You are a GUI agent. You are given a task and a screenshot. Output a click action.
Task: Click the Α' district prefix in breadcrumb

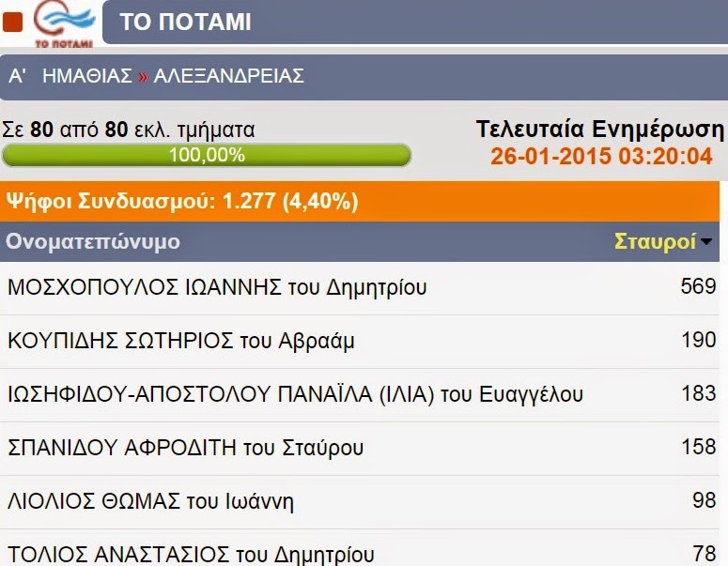(17, 76)
